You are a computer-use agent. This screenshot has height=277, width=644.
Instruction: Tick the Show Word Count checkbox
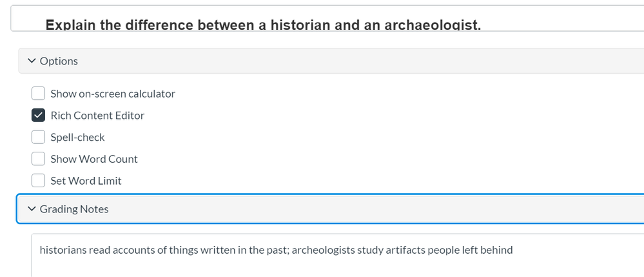(39, 159)
